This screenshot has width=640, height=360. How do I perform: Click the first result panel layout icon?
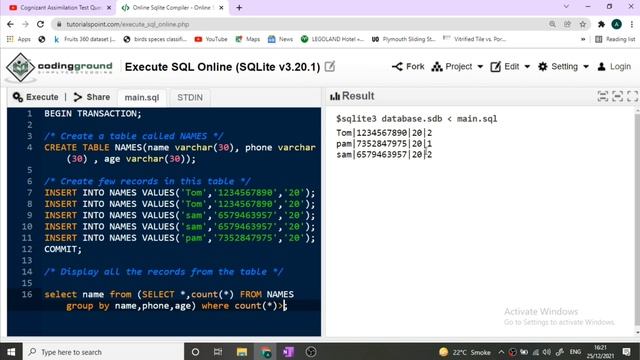click(x=602, y=96)
